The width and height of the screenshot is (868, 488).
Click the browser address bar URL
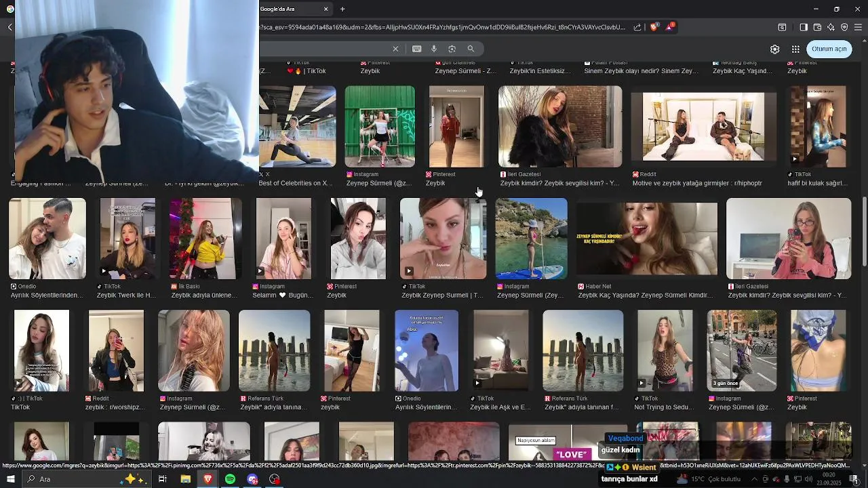442,27
